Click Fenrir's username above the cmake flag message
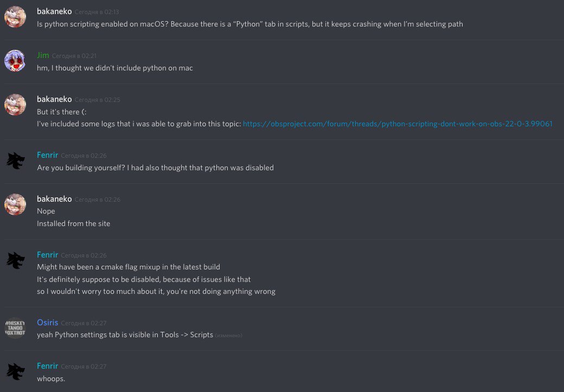The width and height of the screenshot is (564, 392). [47, 255]
